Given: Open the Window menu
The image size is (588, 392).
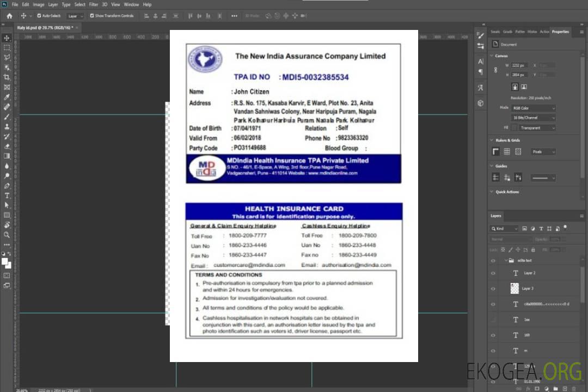Looking at the screenshot, I should pos(131,4).
